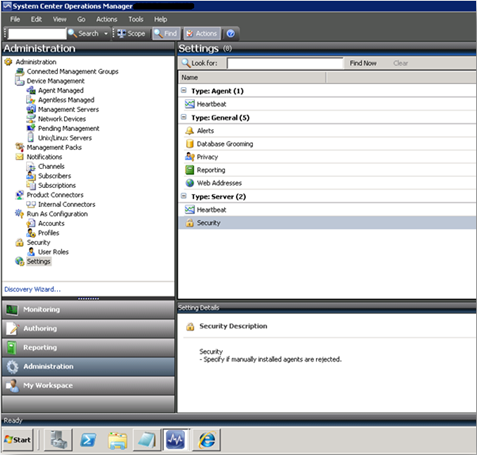Click the Management Servers icon
This screenshot has height=455, width=477.
pos(31,109)
